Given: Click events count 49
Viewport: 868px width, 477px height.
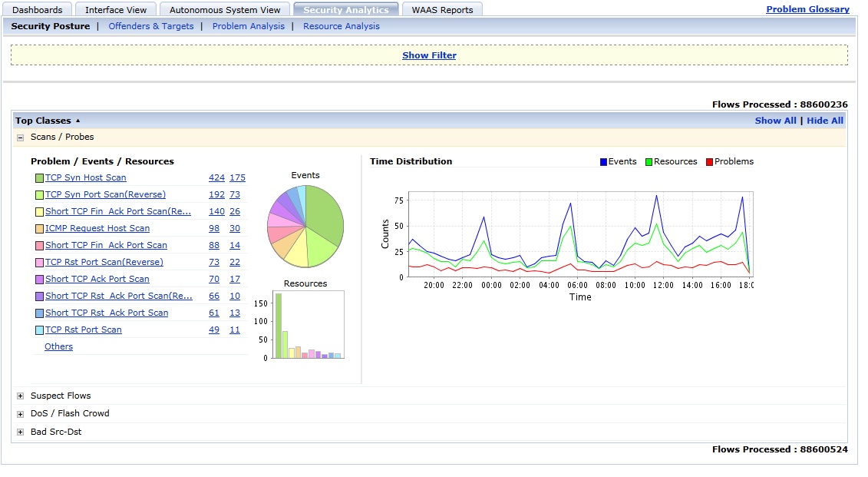Looking at the screenshot, I should coord(213,330).
